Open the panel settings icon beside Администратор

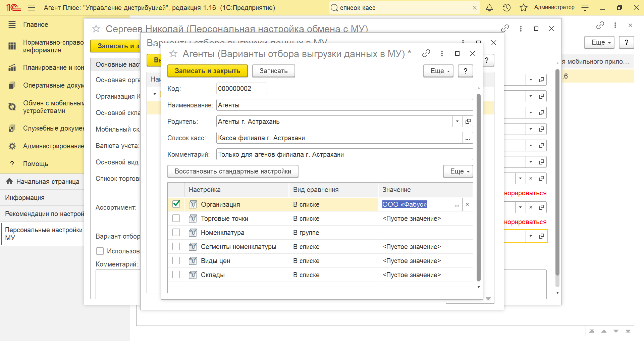coord(585,8)
